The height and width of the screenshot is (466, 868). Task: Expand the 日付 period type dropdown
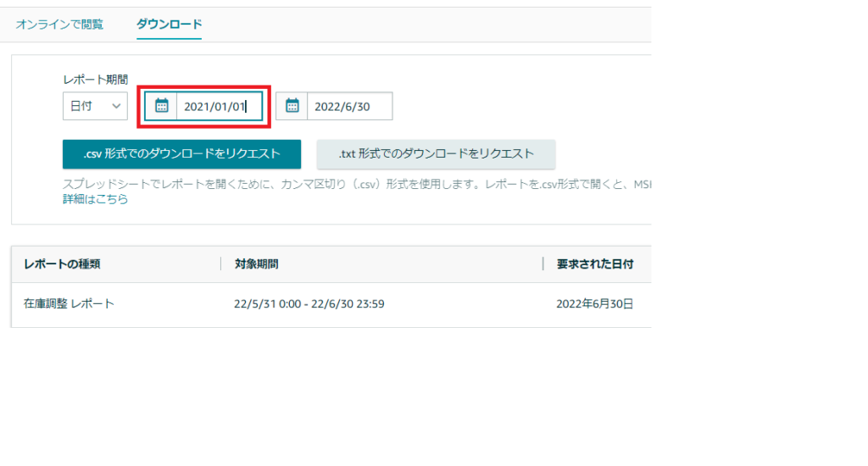pyautogui.click(x=95, y=106)
